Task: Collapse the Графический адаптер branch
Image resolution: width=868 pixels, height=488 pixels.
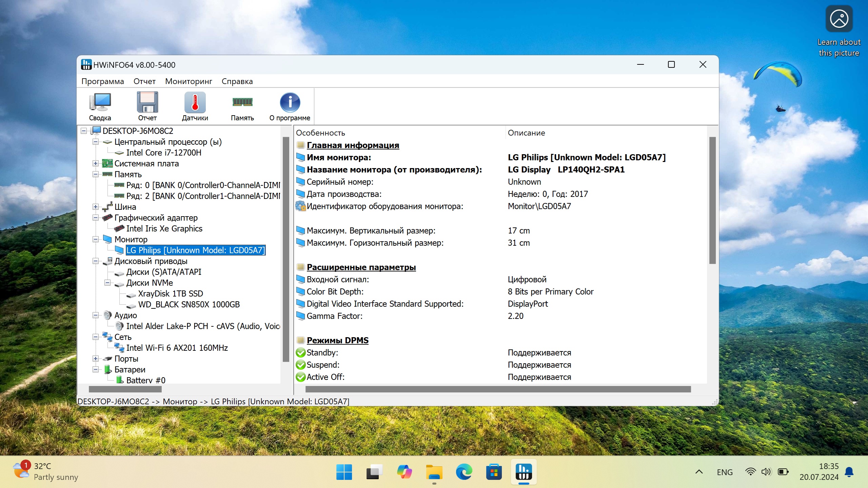Action: click(x=96, y=218)
